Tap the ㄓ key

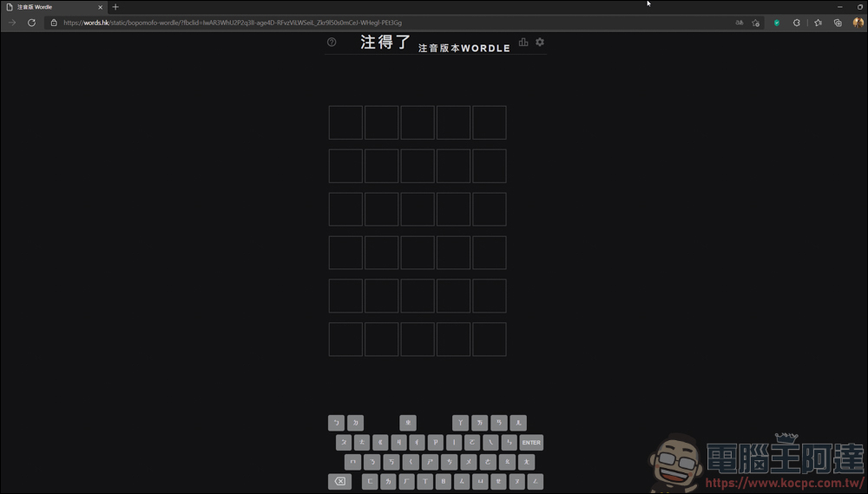pyautogui.click(x=408, y=423)
